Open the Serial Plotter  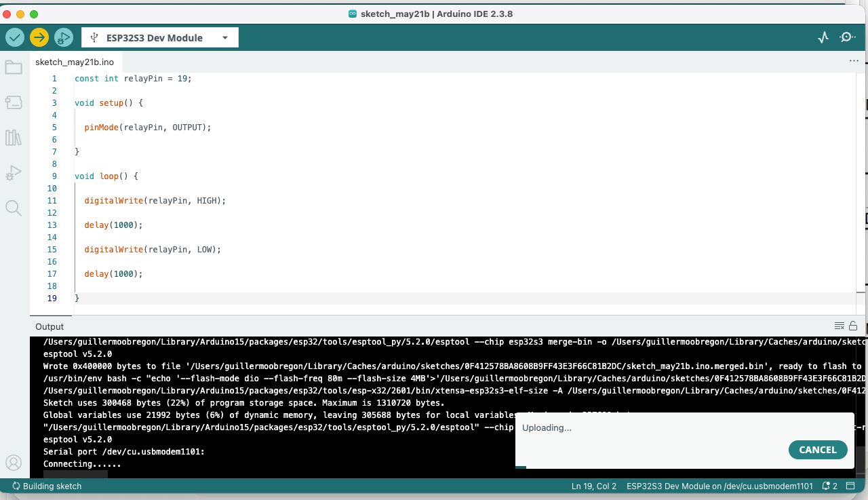823,37
